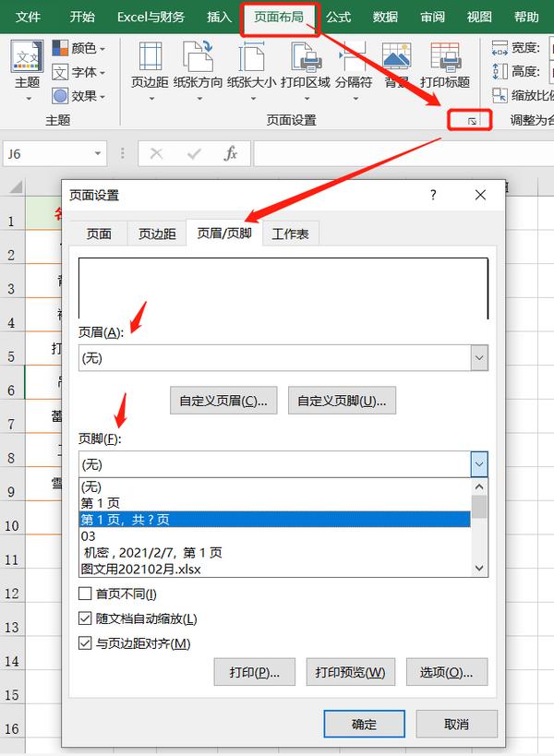Screen dimensions: 554x756
Task: Uncheck 随文档自动缩放 option
Action: click(x=86, y=619)
